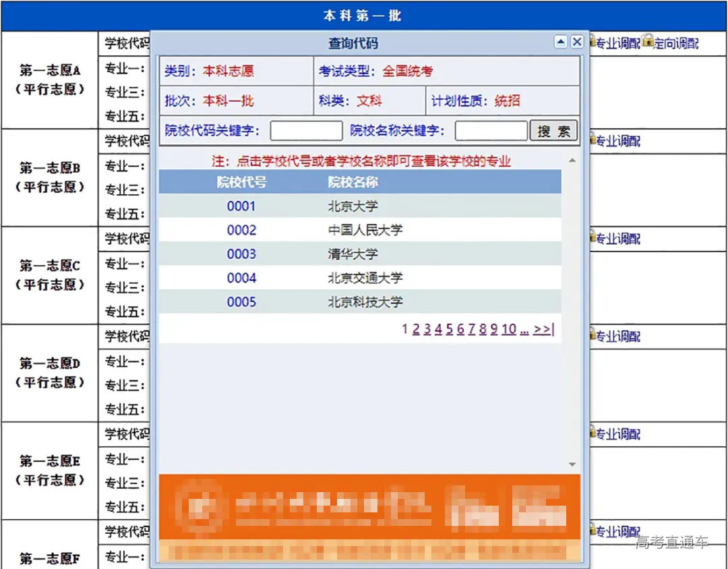Select code 0005 北京科技大学
The width and height of the screenshot is (728, 569).
coord(241,301)
